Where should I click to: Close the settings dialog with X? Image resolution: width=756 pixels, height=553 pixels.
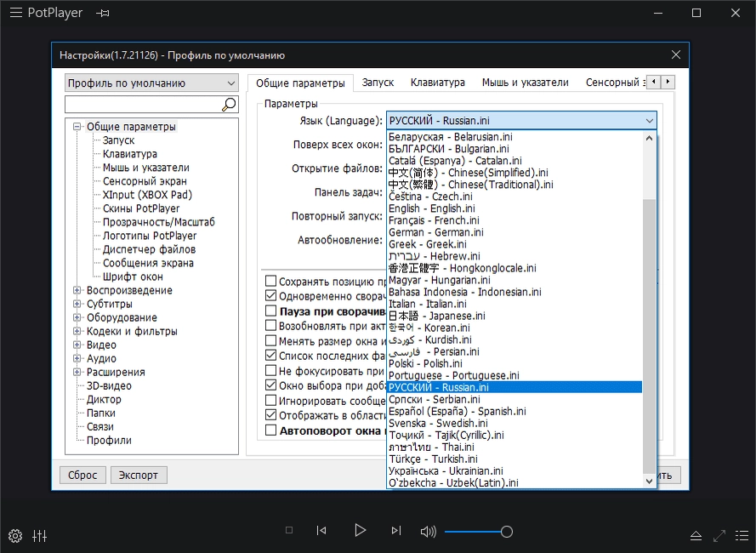click(x=676, y=55)
